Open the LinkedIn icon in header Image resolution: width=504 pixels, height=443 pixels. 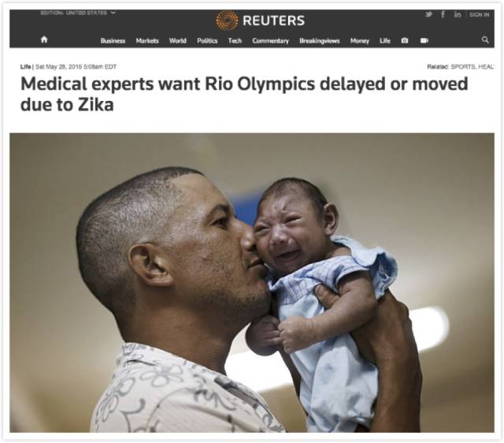click(x=458, y=14)
